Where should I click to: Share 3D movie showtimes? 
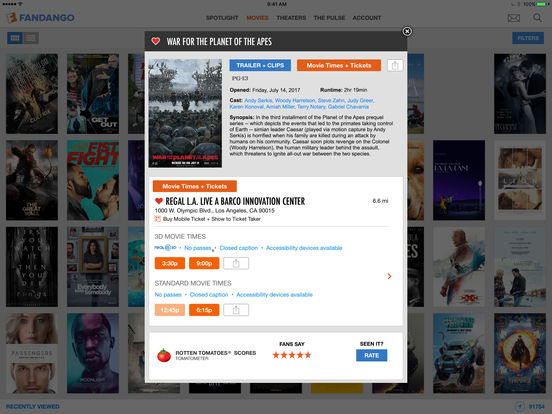point(236,263)
